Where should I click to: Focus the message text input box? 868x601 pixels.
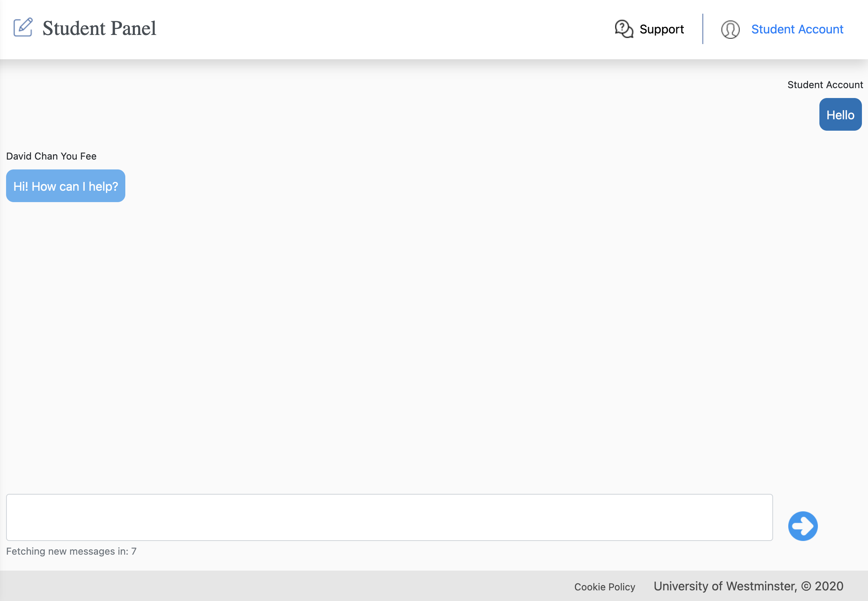[x=389, y=517]
